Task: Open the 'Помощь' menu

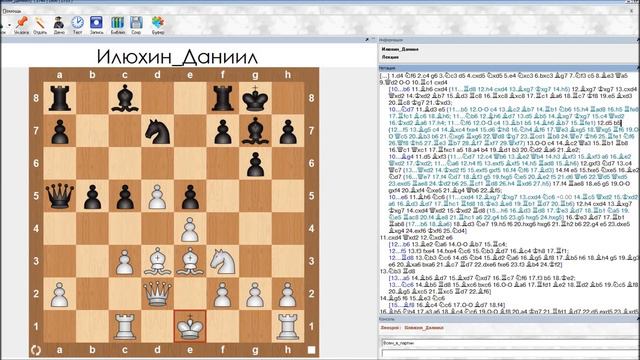Action: [12, 11]
